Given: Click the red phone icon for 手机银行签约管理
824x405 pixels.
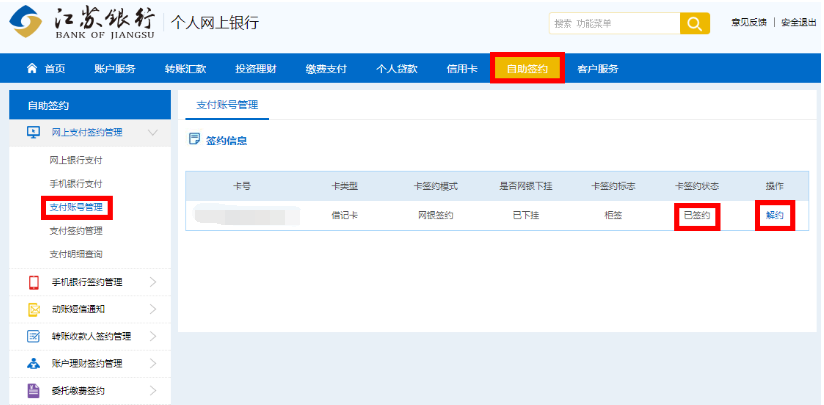Looking at the screenshot, I should click(33, 282).
